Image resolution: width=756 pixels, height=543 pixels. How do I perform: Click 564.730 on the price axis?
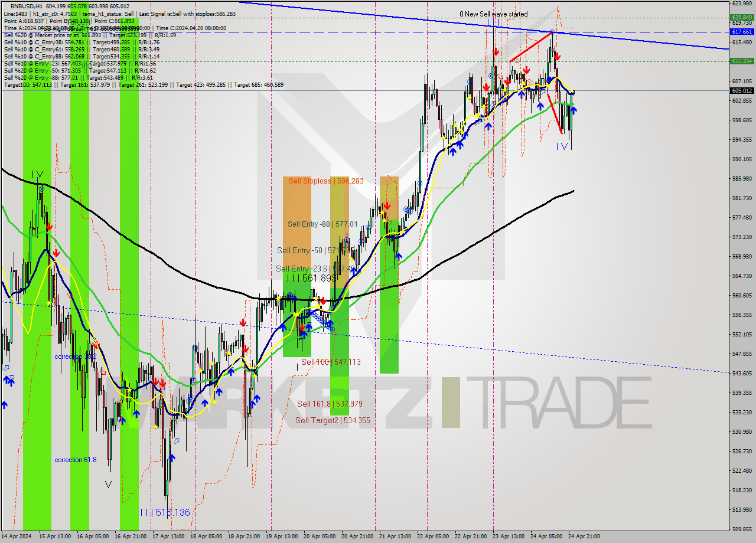pyautogui.click(x=742, y=276)
